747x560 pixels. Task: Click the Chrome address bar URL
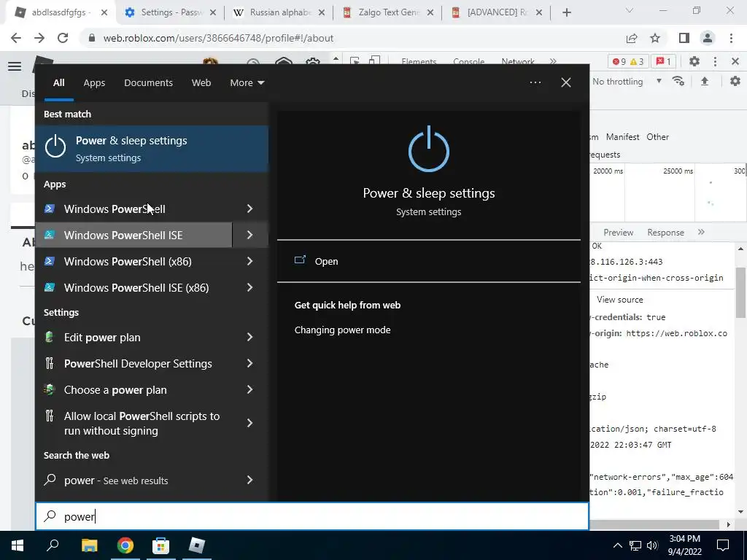tap(218, 38)
